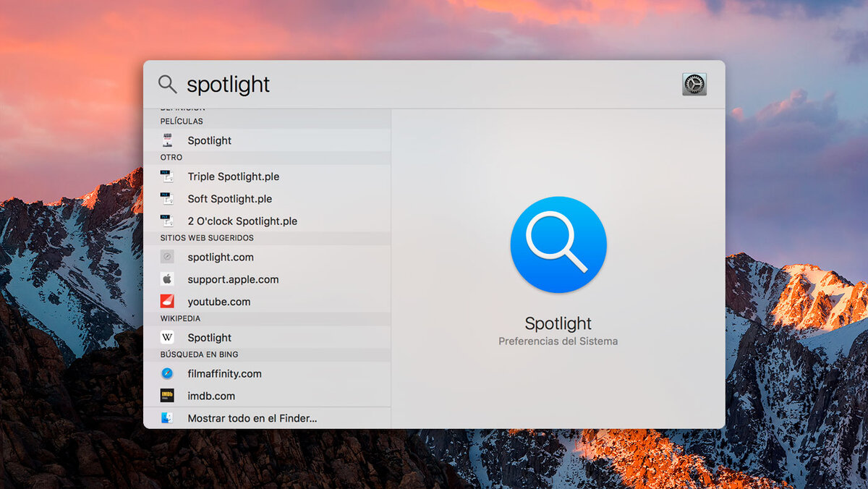
Task: Click the large blue Spotlight preview icon
Action: point(558,244)
